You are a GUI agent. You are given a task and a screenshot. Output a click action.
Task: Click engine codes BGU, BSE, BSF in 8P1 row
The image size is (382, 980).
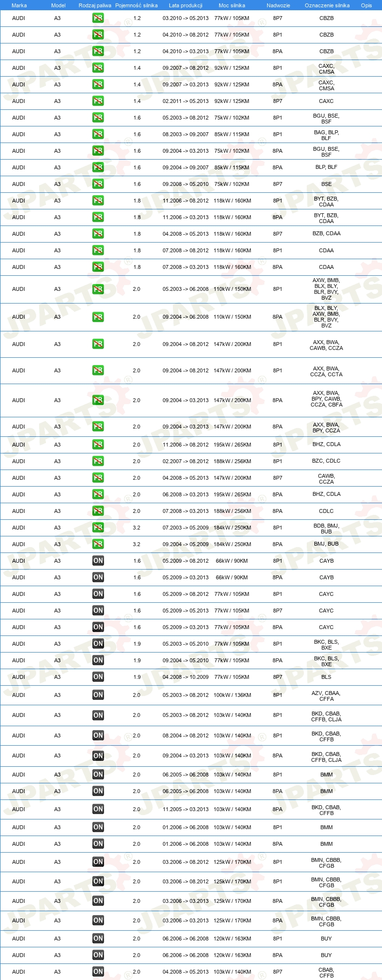[326, 119]
